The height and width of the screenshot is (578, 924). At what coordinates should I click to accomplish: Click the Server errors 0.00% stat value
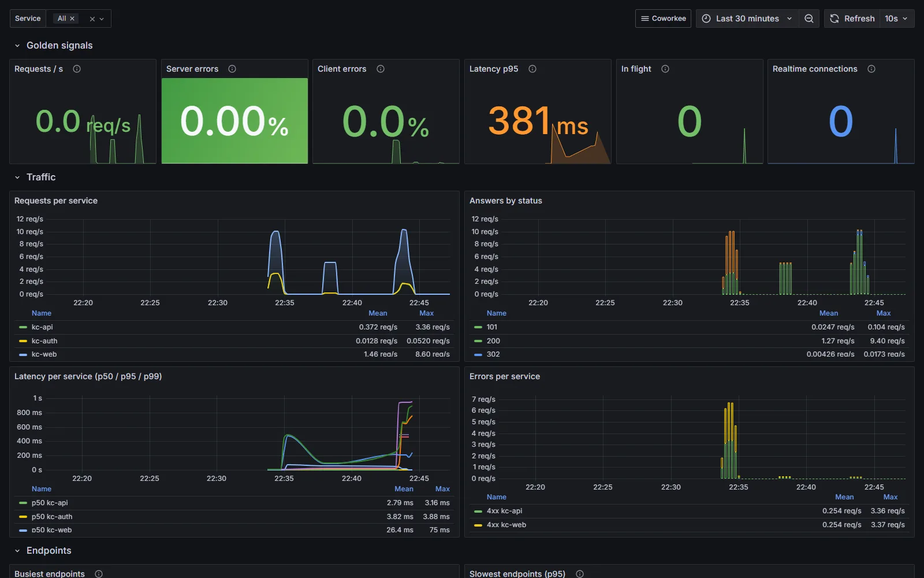(234, 121)
